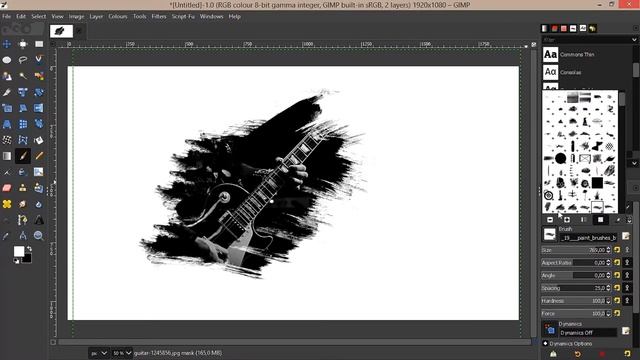This screenshot has width=640, height=360.
Task: Select the Select by Colour tool
Action: tap(39, 76)
